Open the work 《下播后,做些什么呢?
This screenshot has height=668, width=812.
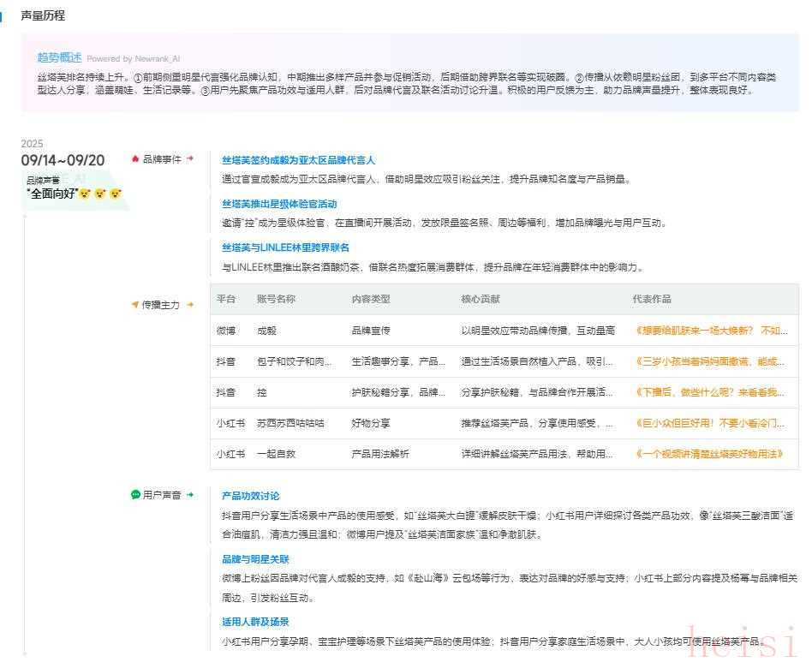tap(711, 392)
